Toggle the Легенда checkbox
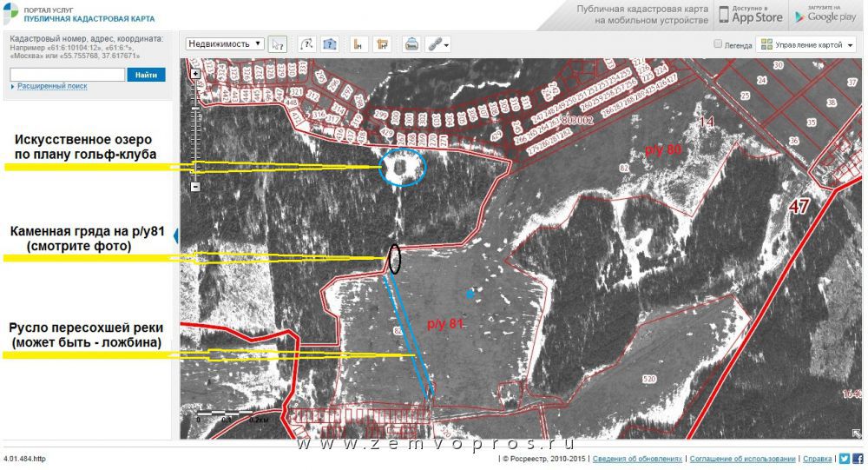The width and height of the screenshot is (868, 470). [718, 44]
